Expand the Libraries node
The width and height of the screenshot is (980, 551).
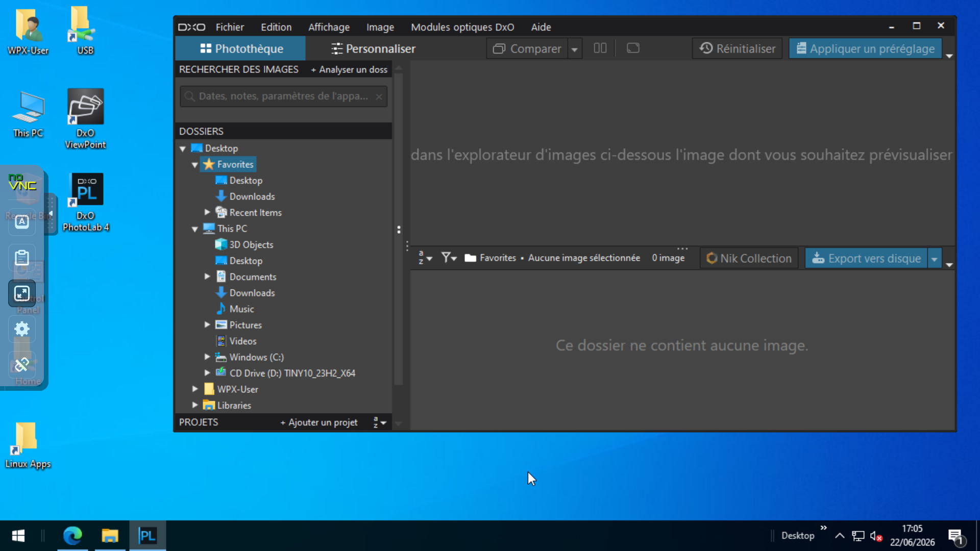(x=195, y=405)
